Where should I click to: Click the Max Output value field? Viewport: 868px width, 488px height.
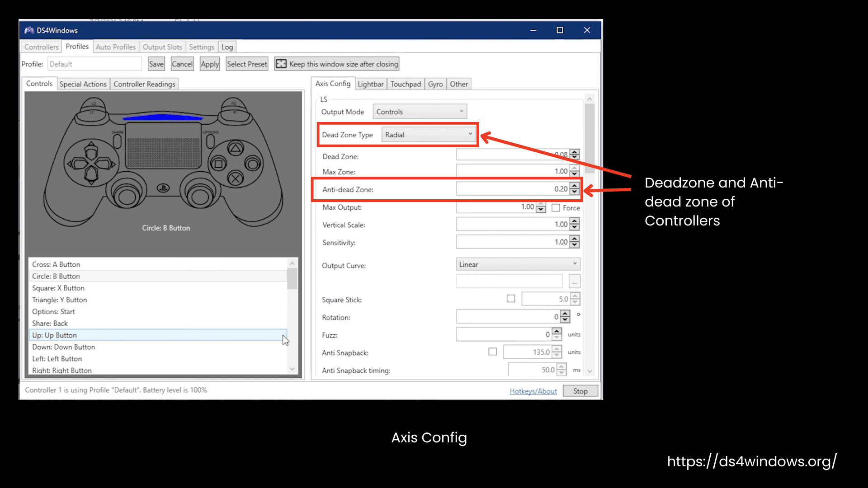(x=496, y=207)
